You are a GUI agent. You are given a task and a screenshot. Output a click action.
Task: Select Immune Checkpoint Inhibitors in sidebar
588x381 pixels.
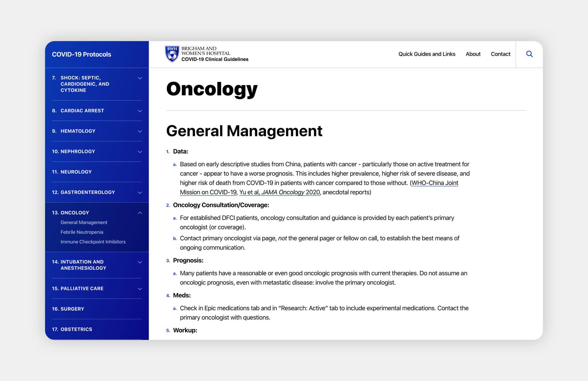(93, 242)
